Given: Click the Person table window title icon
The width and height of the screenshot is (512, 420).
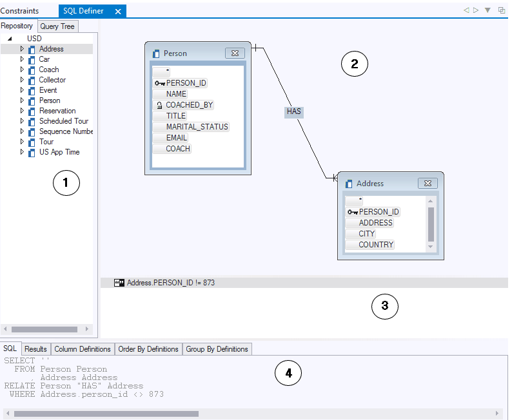Looking at the screenshot, I should tap(156, 53).
